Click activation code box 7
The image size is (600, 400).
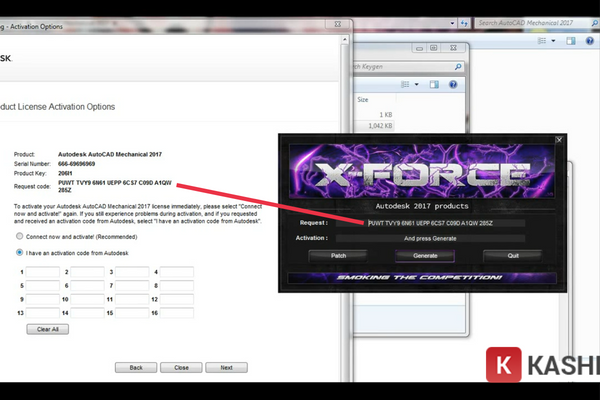[132, 286]
